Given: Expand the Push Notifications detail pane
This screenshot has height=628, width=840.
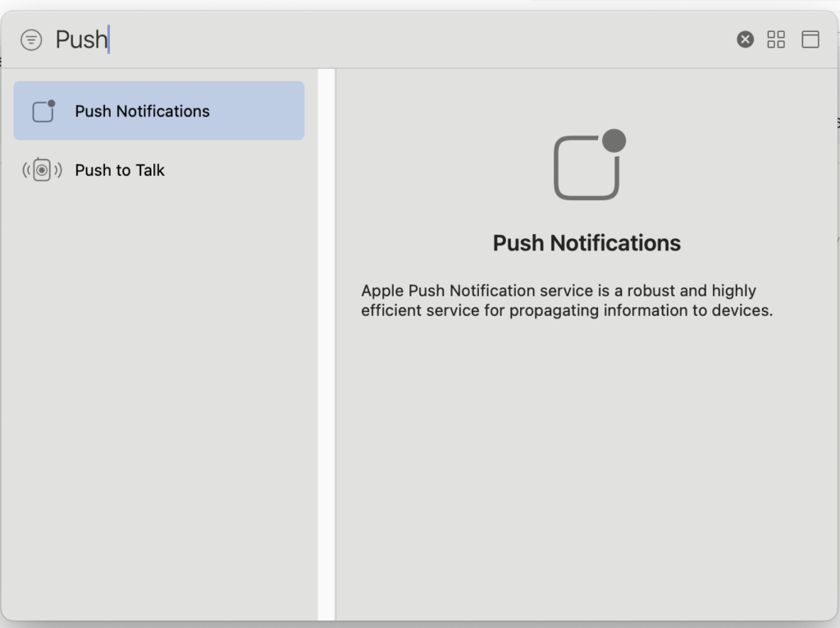Looking at the screenshot, I should pyautogui.click(x=810, y=39).
